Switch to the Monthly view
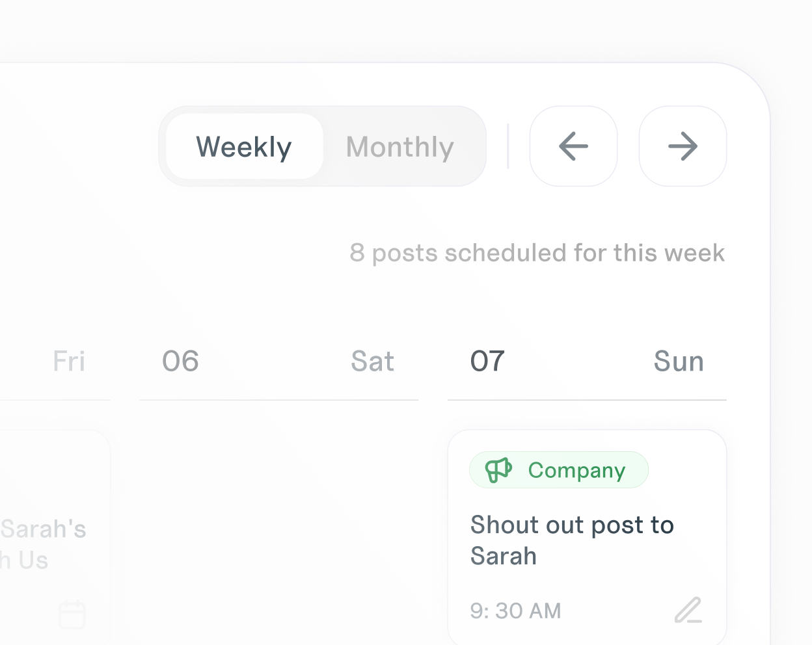Screen dimensions: 812x645 399,147
